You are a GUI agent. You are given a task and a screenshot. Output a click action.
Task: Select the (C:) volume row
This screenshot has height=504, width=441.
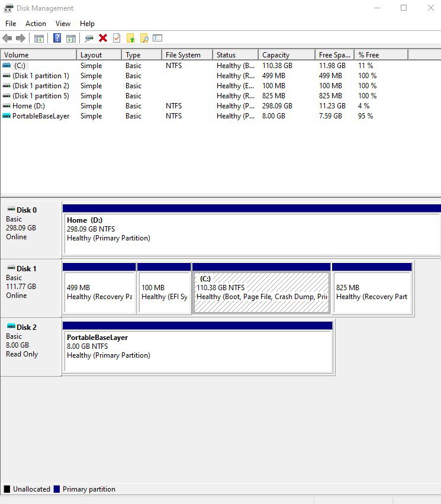coord(205,66)
